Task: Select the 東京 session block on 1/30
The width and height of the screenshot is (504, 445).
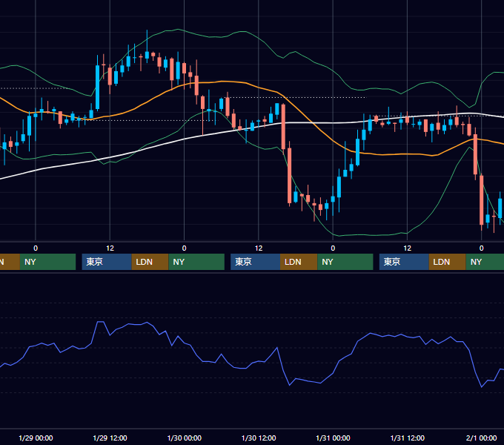Action: [x=256, y=262]
